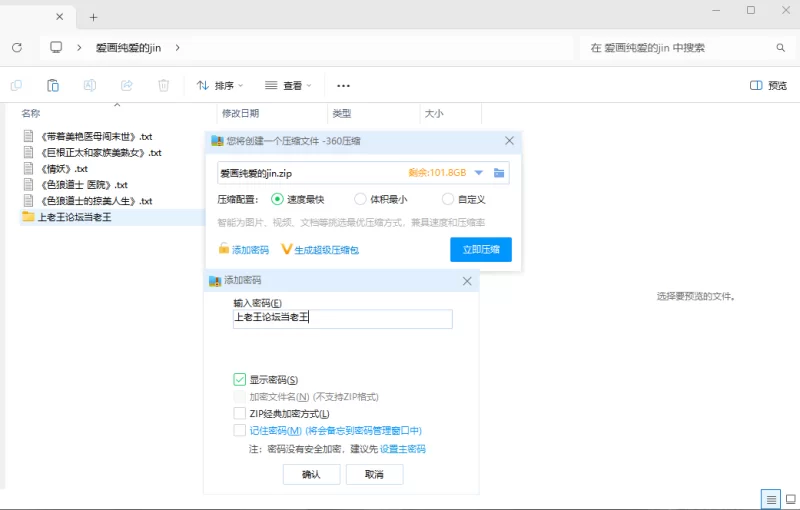
Task: Open the archive path dropdown arrow
Action: [479, 173]
